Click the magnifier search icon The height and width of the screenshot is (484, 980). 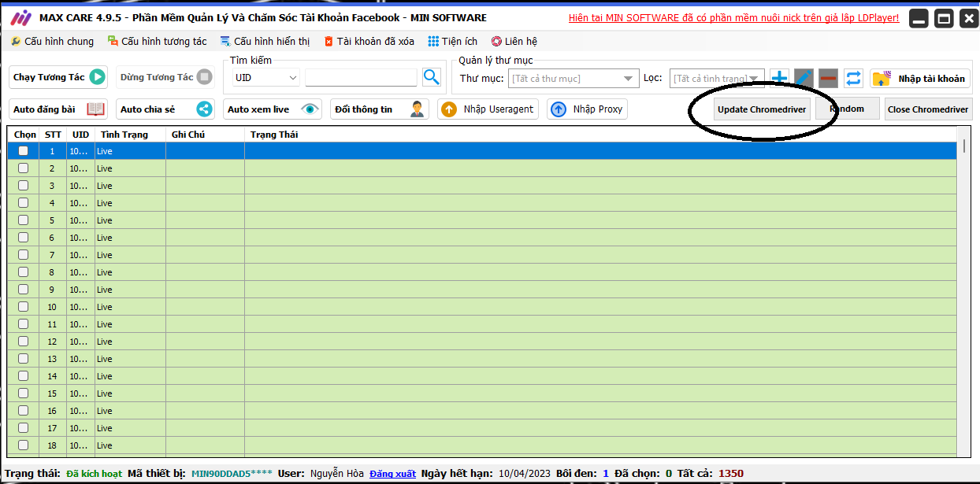(431, 77)
